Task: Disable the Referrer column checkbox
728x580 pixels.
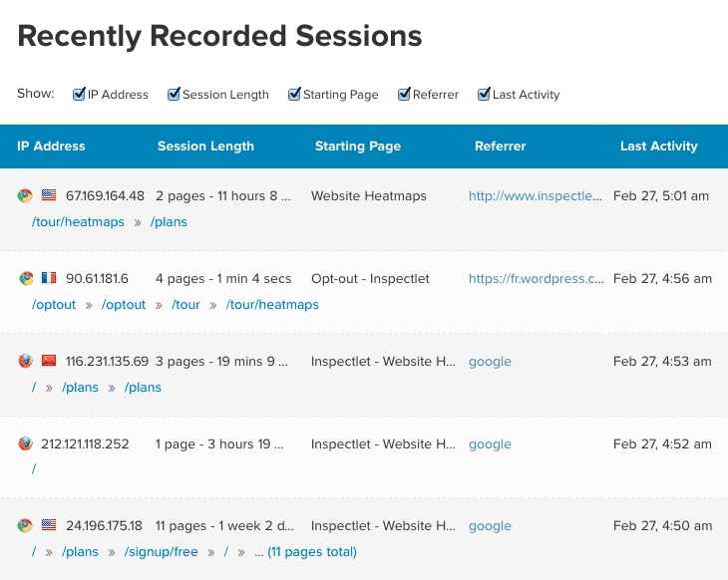Action: 404,95
